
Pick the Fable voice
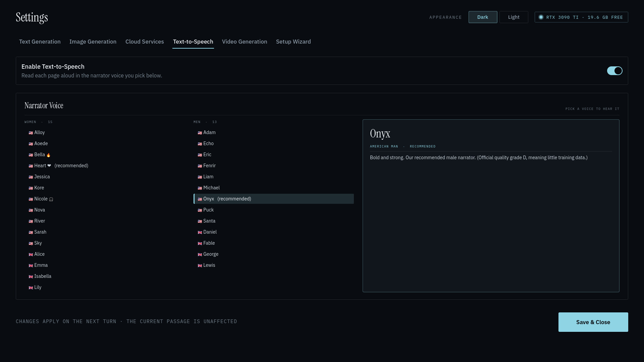(274, 243)
